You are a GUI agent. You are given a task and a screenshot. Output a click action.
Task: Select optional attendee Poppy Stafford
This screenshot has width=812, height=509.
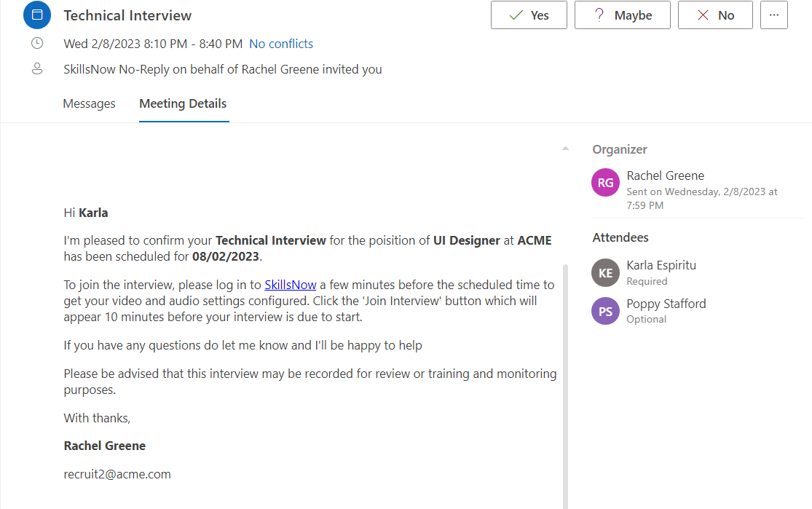pyautogui.click(x=666, y=304)
